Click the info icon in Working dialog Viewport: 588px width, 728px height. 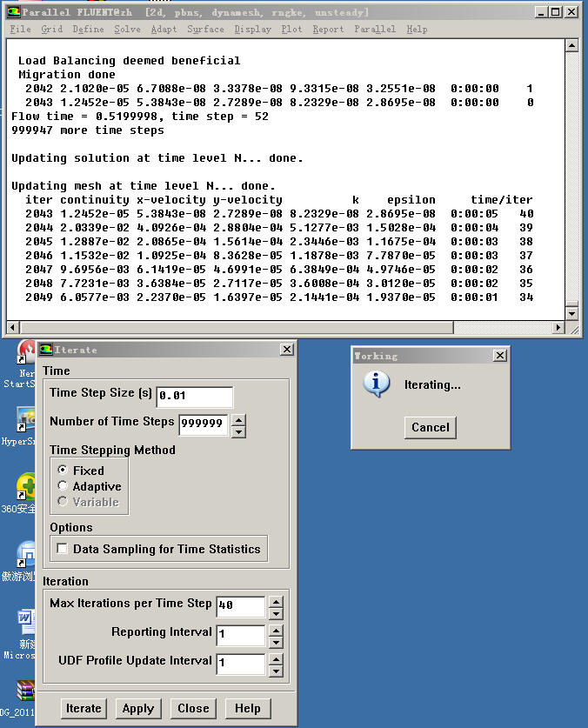point(376,384)
